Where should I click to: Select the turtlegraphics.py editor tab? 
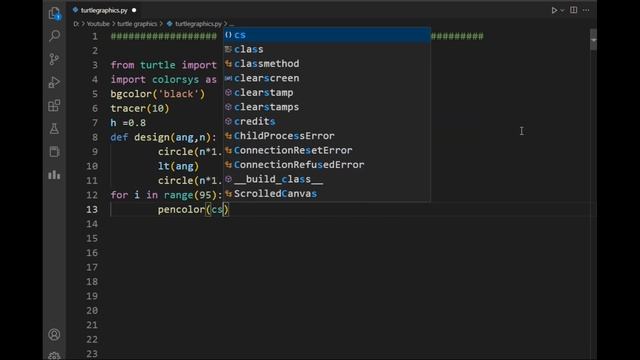pyautogui.click(x=104, y=10)
